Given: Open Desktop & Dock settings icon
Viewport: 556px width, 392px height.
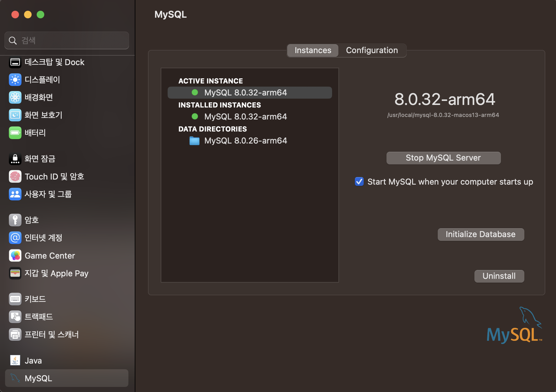Looking at the screenshot, I should coord(15,62).
